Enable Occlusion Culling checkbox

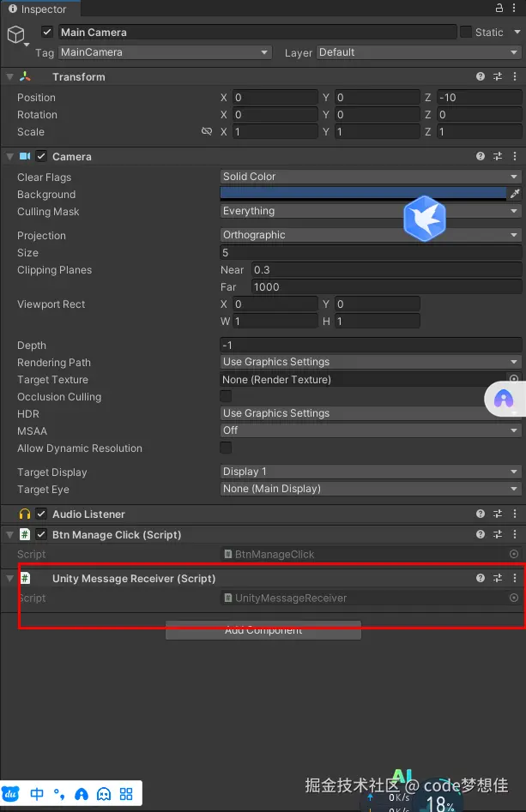click(226, 396)
